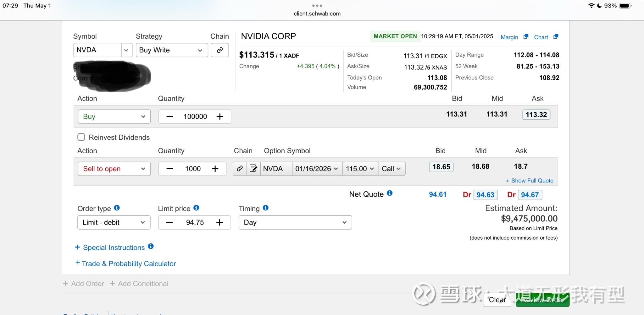Show the Order type info tooltip
644x315 pixels.
click(117, 208)
